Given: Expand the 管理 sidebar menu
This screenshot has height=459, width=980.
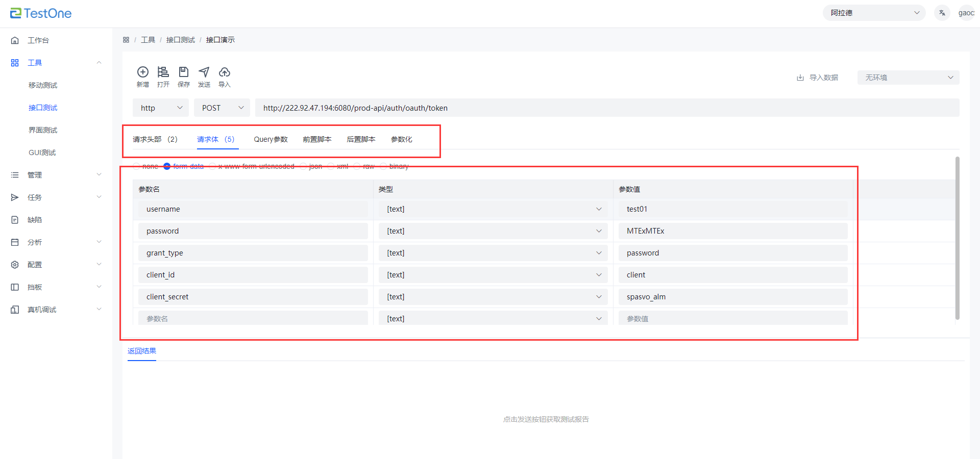Looking at the screenshot, I should (56, 175).
